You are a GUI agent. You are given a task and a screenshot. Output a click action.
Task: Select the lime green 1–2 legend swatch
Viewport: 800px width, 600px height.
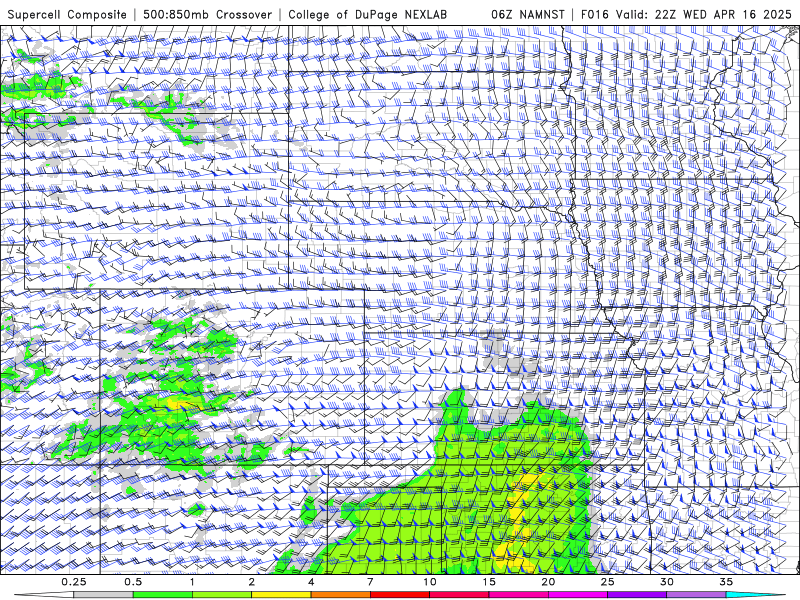(x=222, y=595)
